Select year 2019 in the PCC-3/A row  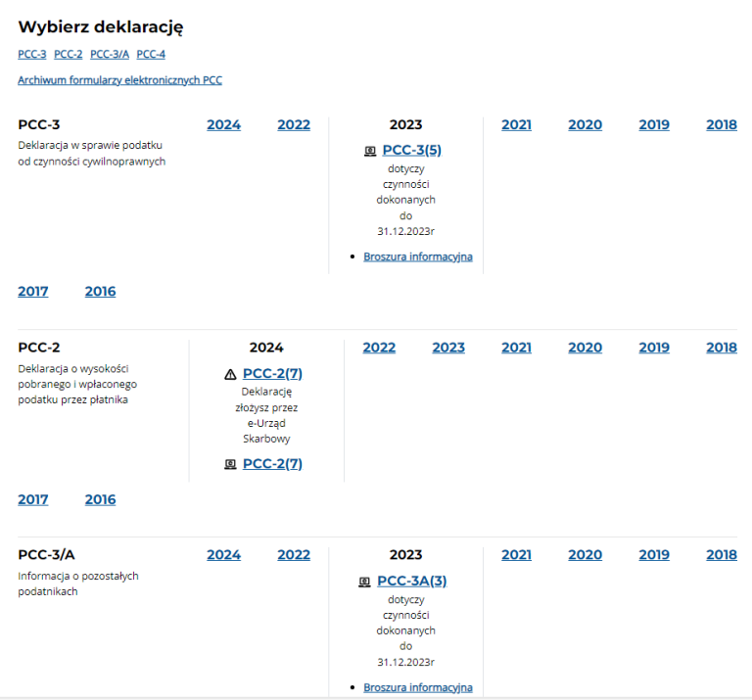click(654, 555)
